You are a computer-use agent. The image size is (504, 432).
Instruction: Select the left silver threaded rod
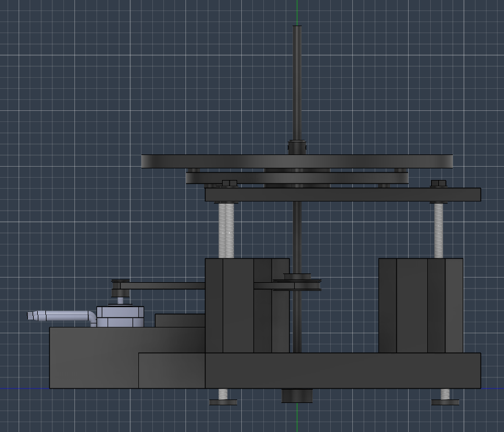tap(226, 231)
